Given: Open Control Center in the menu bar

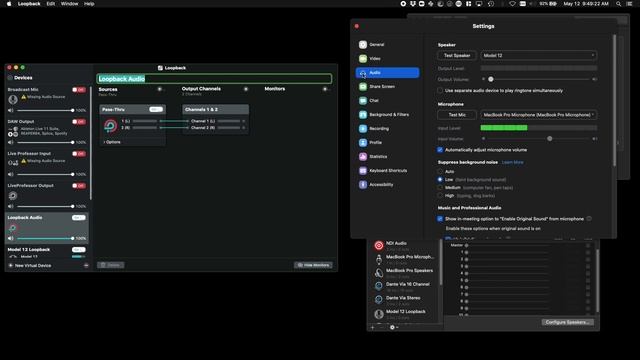Looking at the screenshot, I should [629, 4].
